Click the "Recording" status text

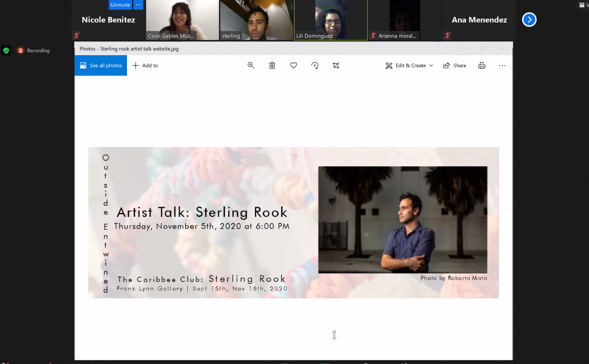click(38, 51)
